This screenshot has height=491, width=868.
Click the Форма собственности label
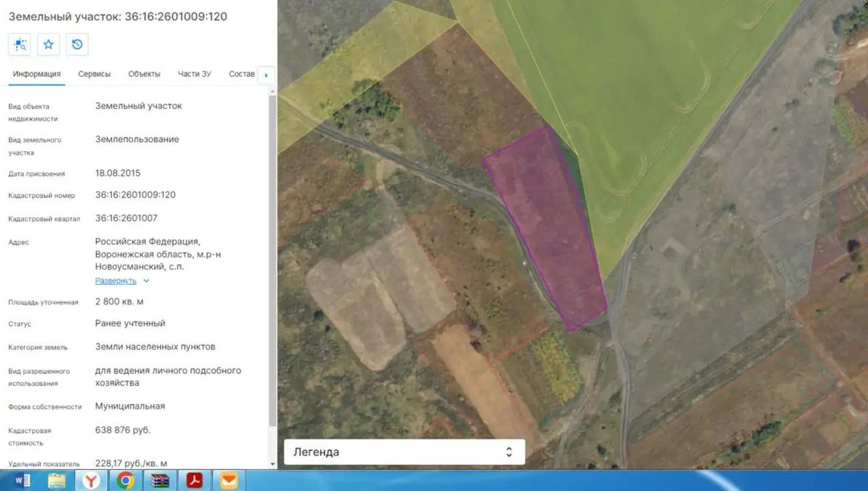[45, 407]
